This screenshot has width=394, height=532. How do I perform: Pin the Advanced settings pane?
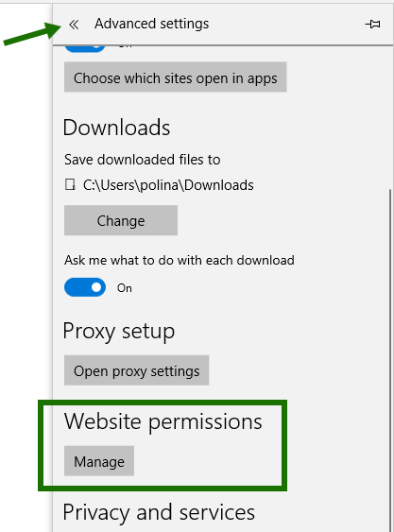tap(372, 24)
